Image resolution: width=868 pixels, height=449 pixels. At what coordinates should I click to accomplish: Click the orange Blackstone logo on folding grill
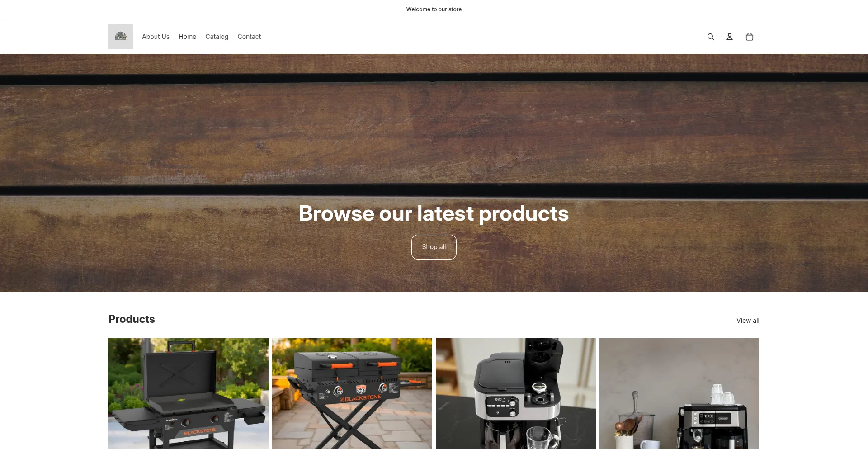coord(360,398)
